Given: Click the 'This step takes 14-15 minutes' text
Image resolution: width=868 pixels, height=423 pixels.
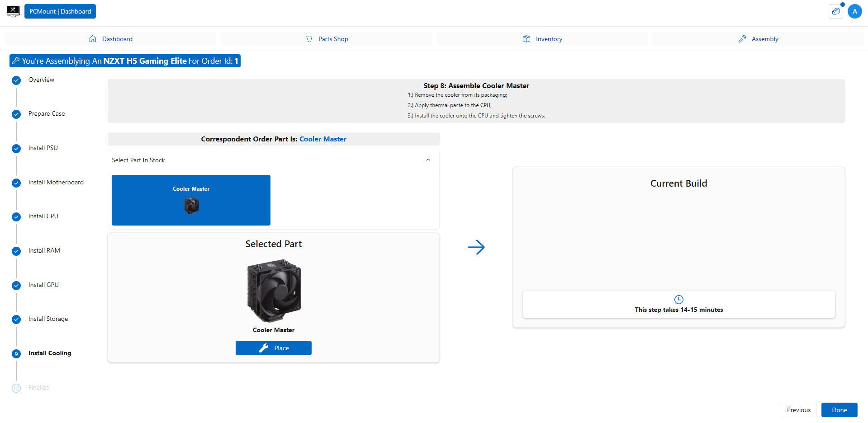Looking at the screenshot, I should pos(679,310).
